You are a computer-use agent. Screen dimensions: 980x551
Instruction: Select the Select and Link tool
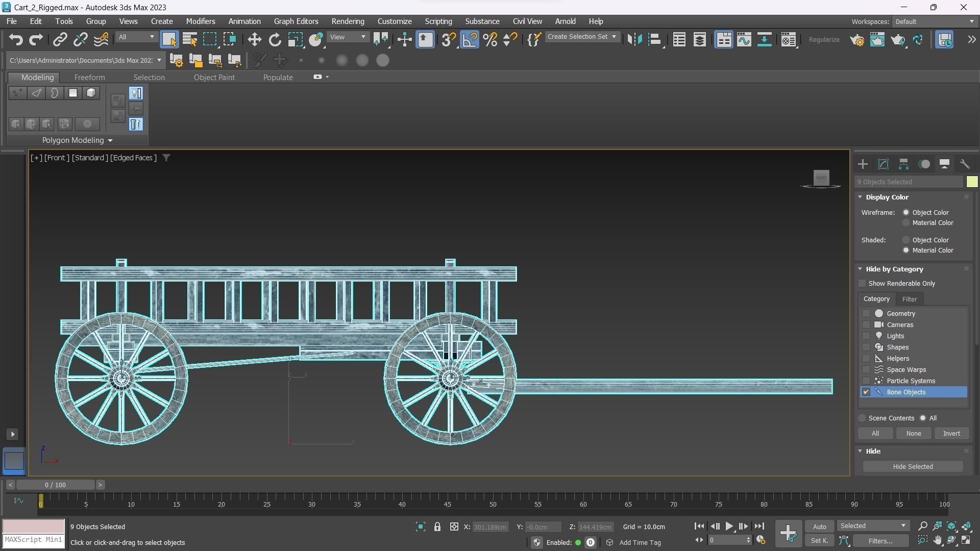(x=60, y=40)
